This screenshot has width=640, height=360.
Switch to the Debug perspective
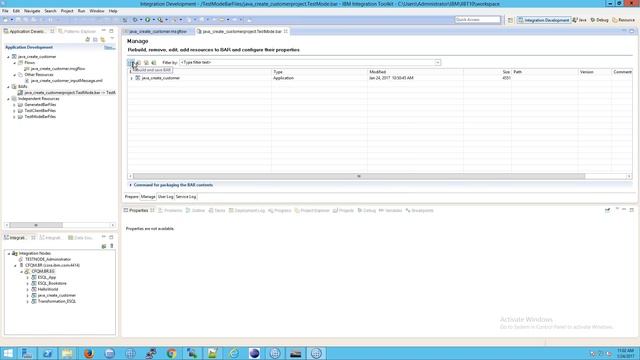(x=600, y=20)
